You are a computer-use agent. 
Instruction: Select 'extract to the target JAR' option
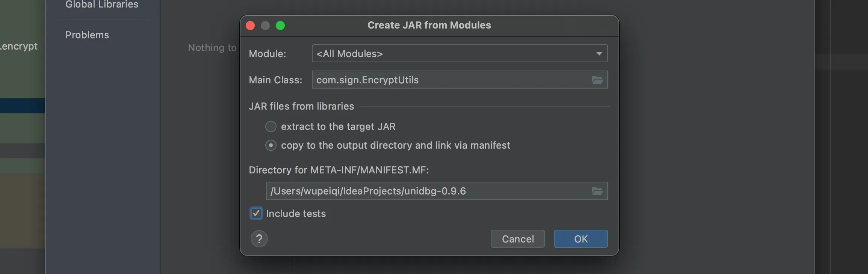tap(271, 126)
